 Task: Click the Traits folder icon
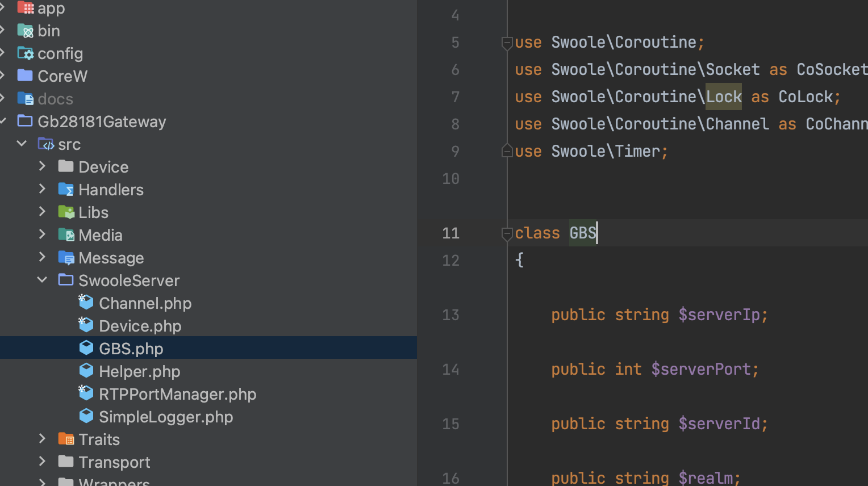coord(66,439)
